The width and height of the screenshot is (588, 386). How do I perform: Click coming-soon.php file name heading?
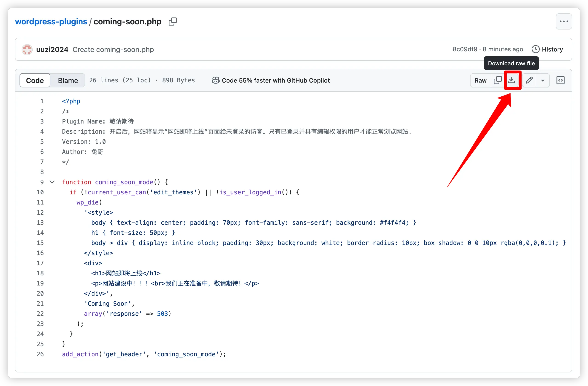128,22
